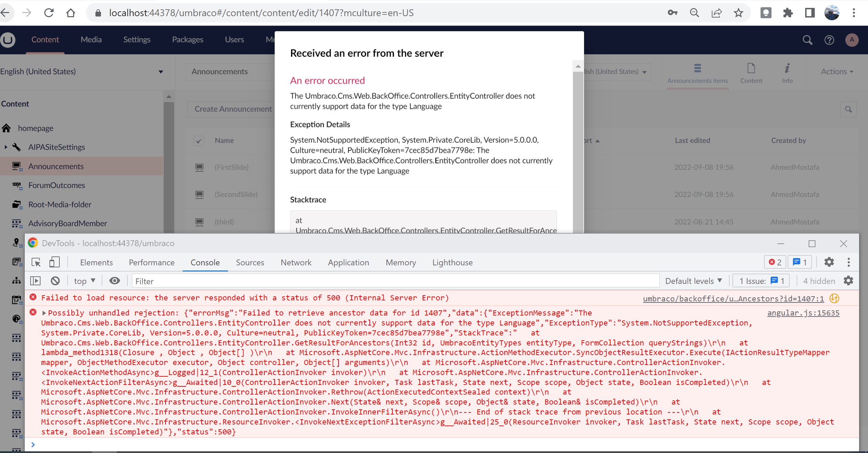Toggle the browser side panel icon
The image size is (868, 453).
810,13
